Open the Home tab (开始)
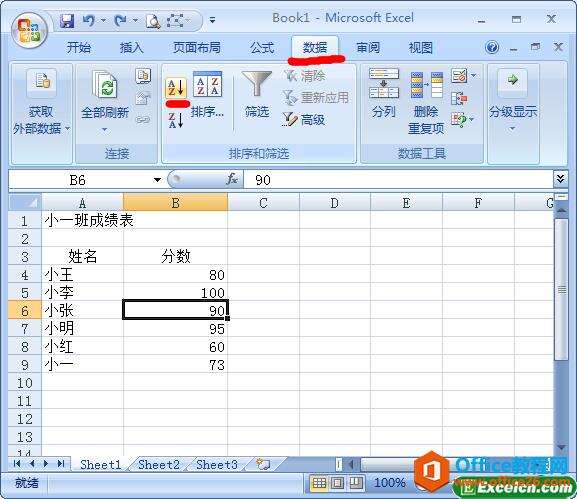 click(x=78, y=47)
